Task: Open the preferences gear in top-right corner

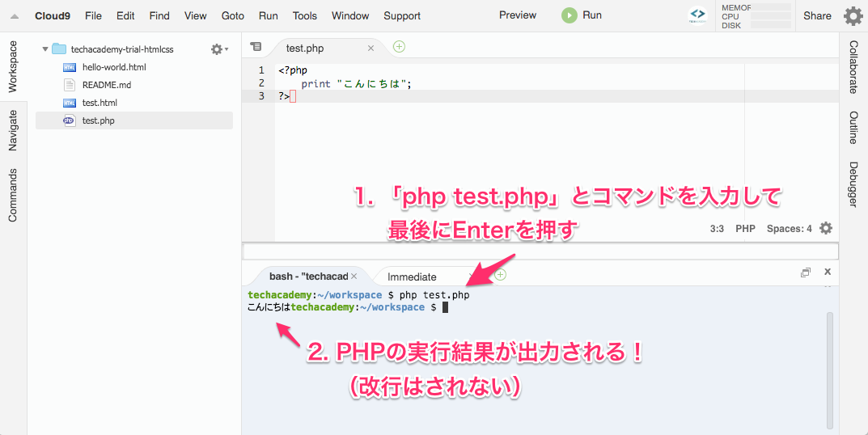Action: 853,16
